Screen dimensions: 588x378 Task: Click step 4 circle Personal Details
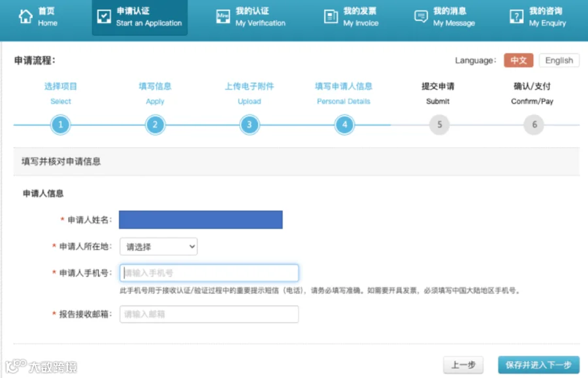(x=344, y=125)
